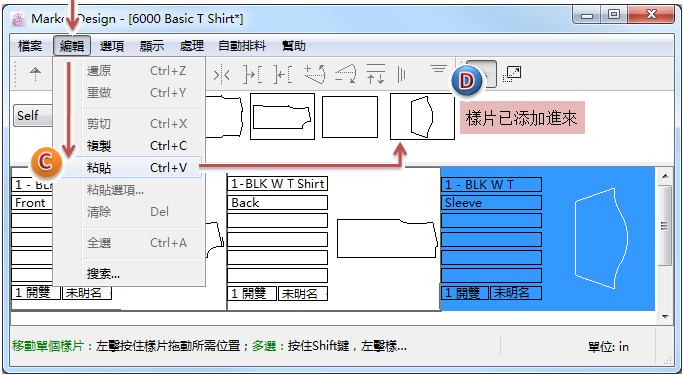Click '1 開雙' field under Sleeve piece
Viewport: 684px width, 375px height.
[x=465, y=293]
